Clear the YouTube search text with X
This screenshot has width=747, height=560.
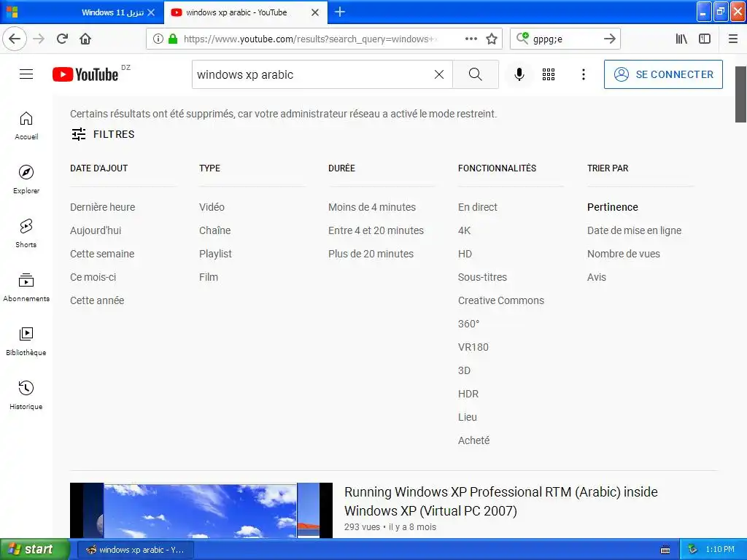tap(438, 74)
